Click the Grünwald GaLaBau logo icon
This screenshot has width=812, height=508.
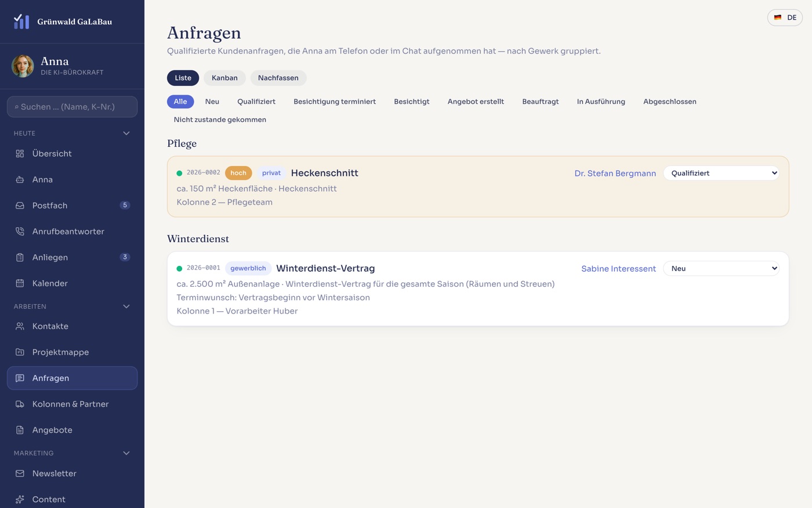click(x=21, y=21)
